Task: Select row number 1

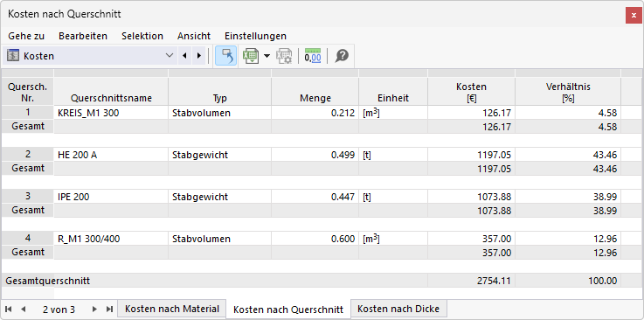Action: click(x=27, y=113)
